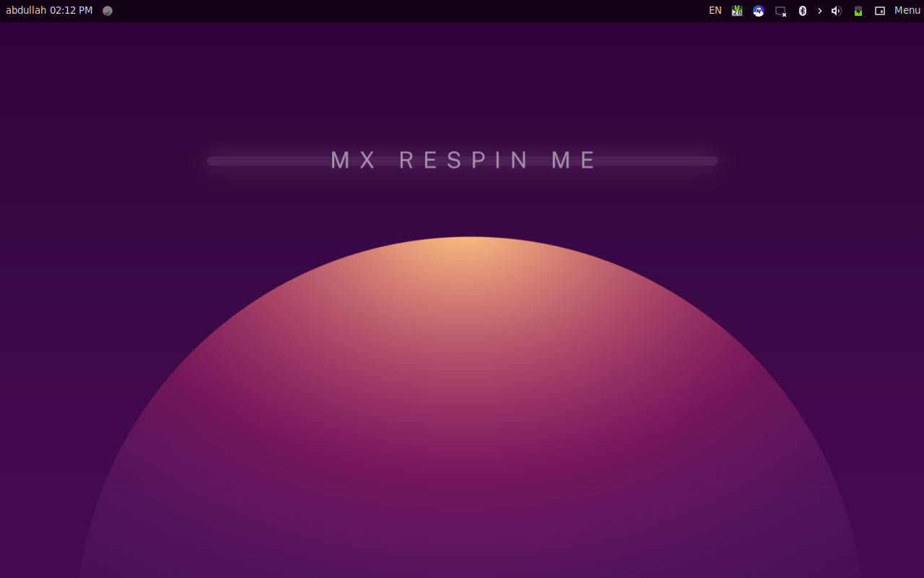924x578 pixels.
Task: Check the charging battery icon
Action: coord(858,11)
